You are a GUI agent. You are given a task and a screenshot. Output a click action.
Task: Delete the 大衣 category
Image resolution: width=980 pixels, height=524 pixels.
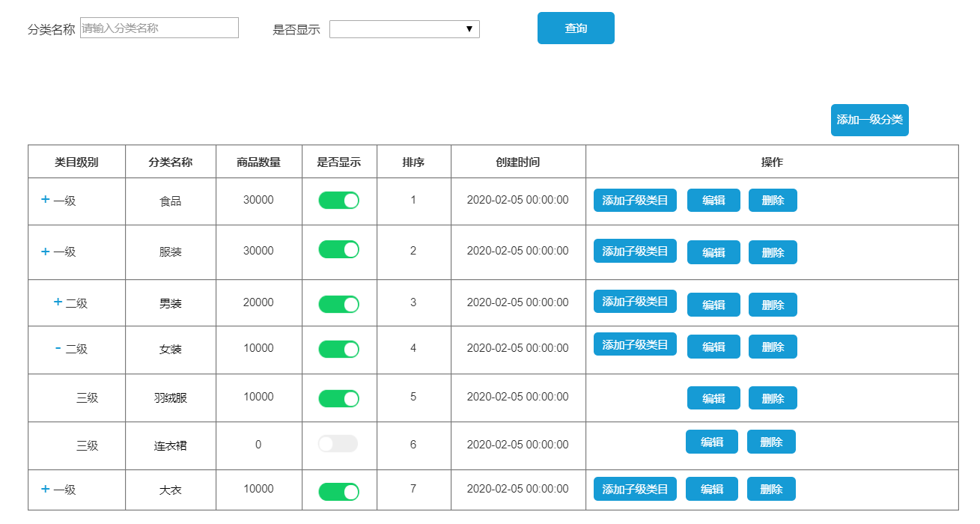(x=771, y=489)
